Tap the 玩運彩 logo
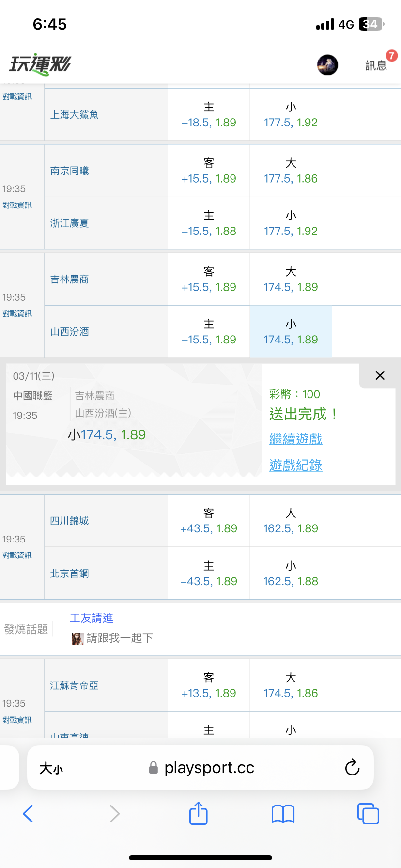This screenshot has height=868, width=401. [x=40, y=64]
